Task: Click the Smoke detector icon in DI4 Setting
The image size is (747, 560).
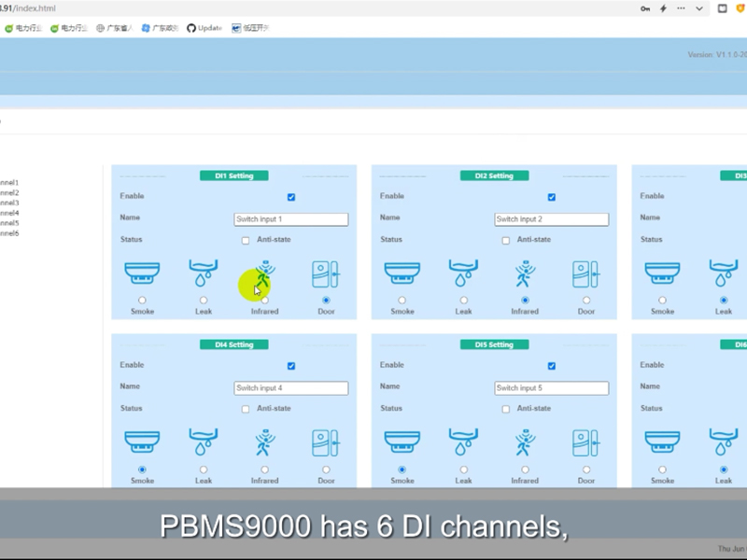Action: click(x=142, y=442)
